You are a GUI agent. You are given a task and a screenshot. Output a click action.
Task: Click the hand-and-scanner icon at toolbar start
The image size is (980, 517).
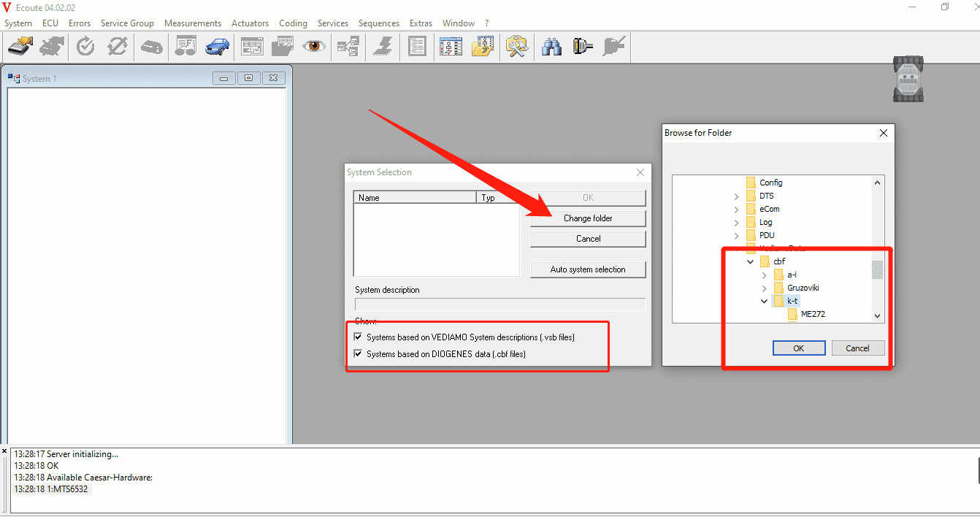pyautogui.click(x=20, y=47)
